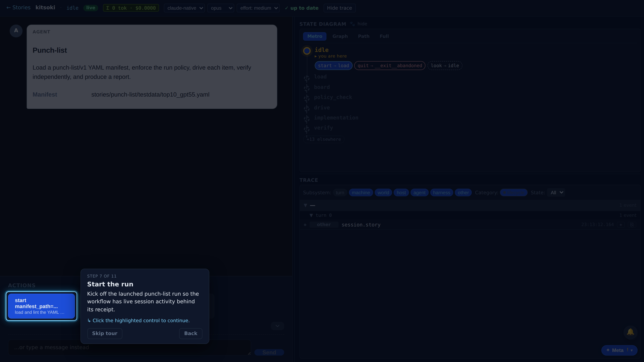The width and height of the screenshot is (644, 362).
Task: Click the load station node icon
Action: pos(307,78)
